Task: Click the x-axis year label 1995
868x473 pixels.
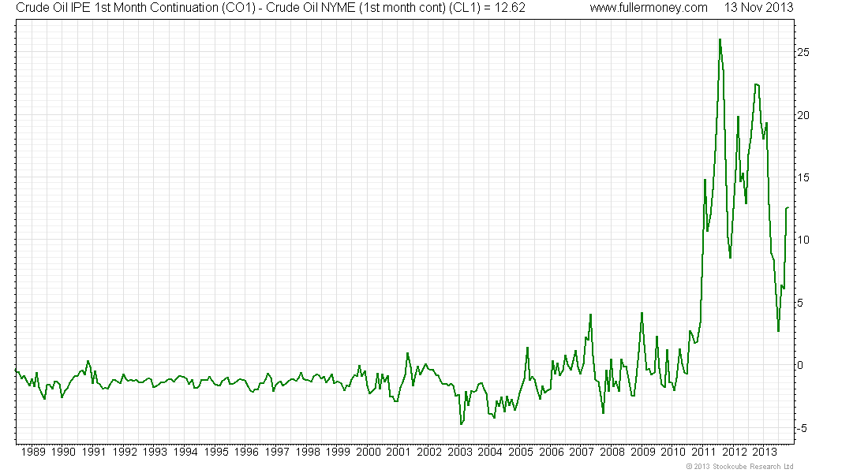Action: (x=216, y=452)
